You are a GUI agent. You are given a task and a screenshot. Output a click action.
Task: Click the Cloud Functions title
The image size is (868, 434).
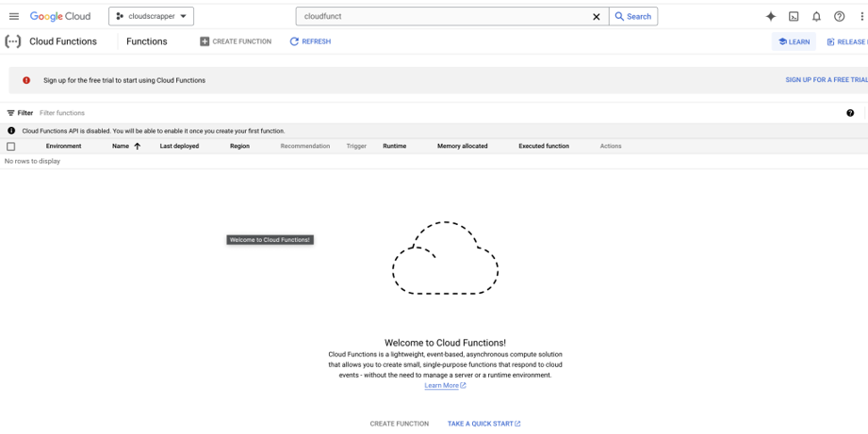pos(63,41)
